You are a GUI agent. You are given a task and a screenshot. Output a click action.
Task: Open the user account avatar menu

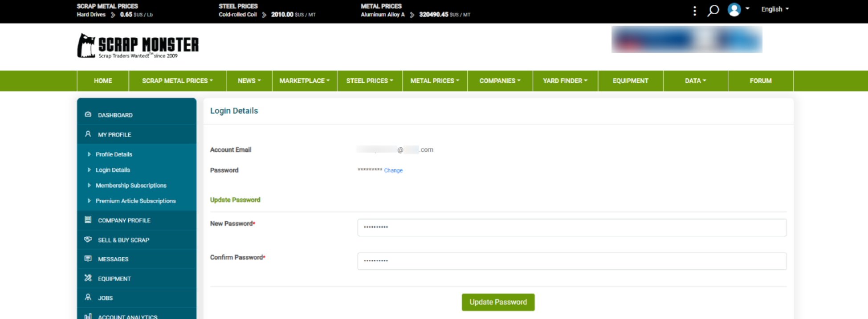pyautogui.click(x=734, y=9)
